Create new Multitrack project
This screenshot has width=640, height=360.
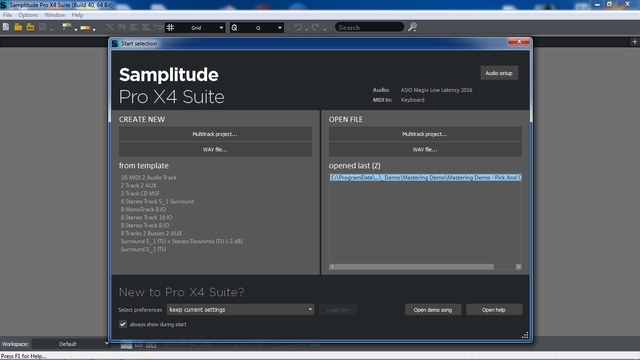coord(215,134)
